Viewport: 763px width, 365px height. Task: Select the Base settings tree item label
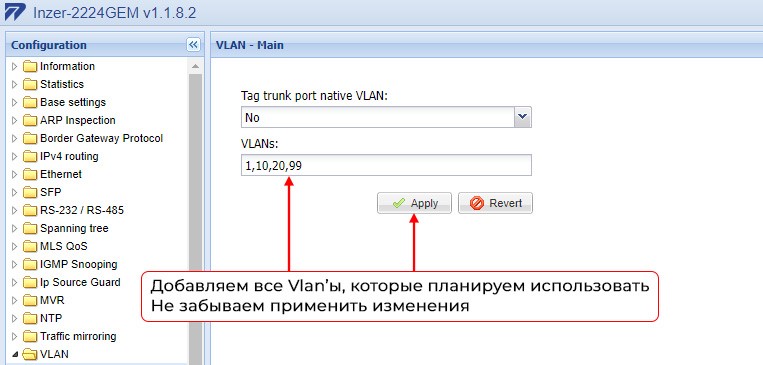point(73,102)
